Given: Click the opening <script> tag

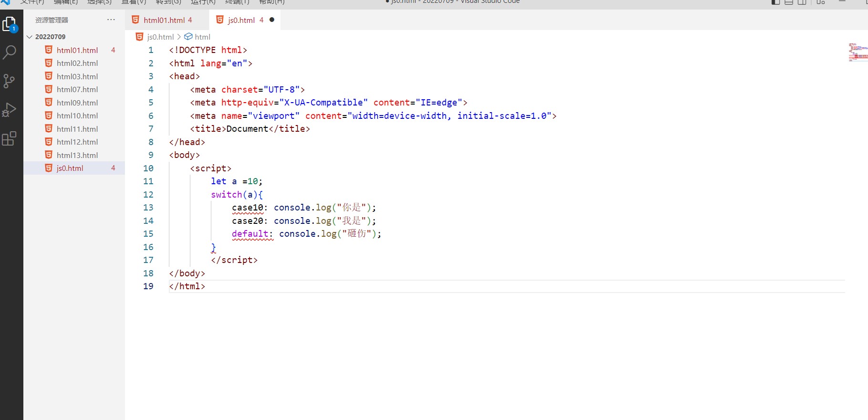Looking at the screenshot, I should coord(211,168).
